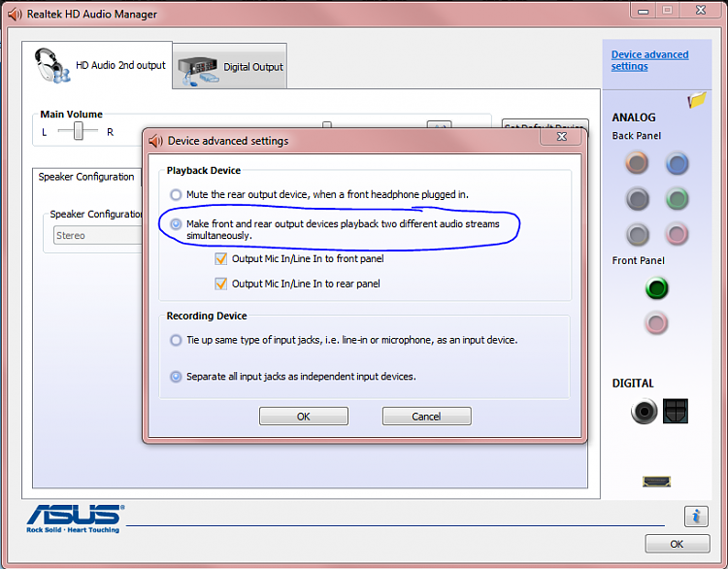Select Make front and rear playback different streams
The height and width of the screenshot is (569, 728).
(x=176, y=224)
